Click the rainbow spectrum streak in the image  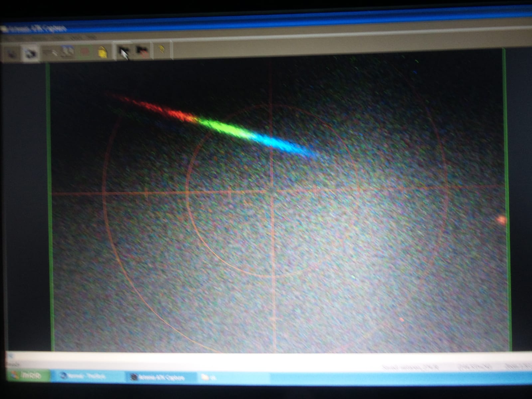click(x=213, y=126)
